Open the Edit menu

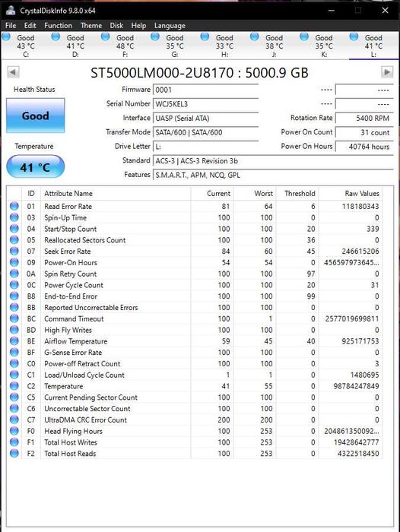coord(30,25)
